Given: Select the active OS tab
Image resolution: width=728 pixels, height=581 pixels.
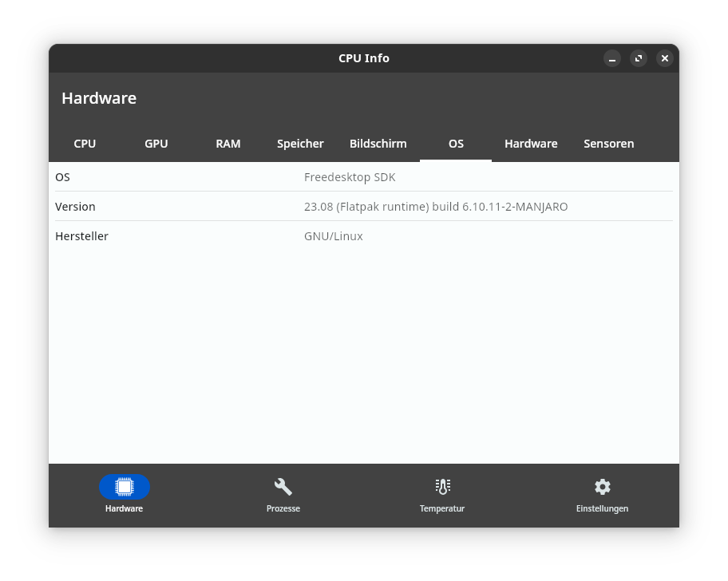Looking at the screenshot, I should pyautogui.click(x=456, y=144).
